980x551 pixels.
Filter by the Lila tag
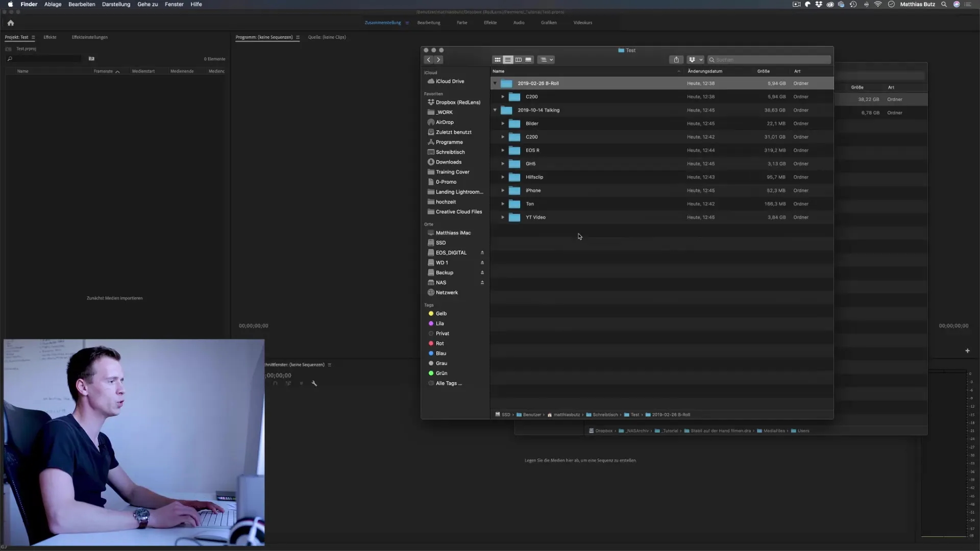point(436,323)
